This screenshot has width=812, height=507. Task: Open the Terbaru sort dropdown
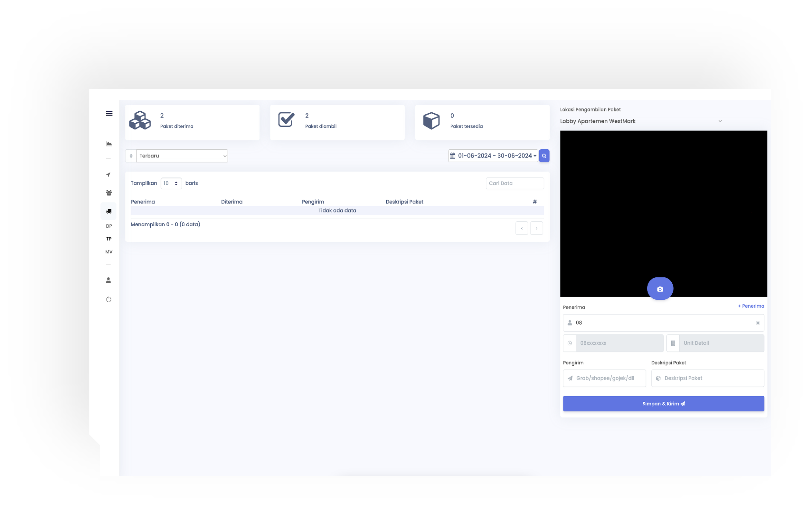[182, 156]
